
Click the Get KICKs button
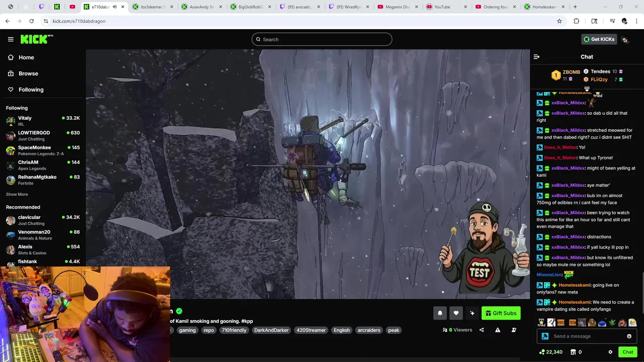pyautogui.click(x=599, y=39)
